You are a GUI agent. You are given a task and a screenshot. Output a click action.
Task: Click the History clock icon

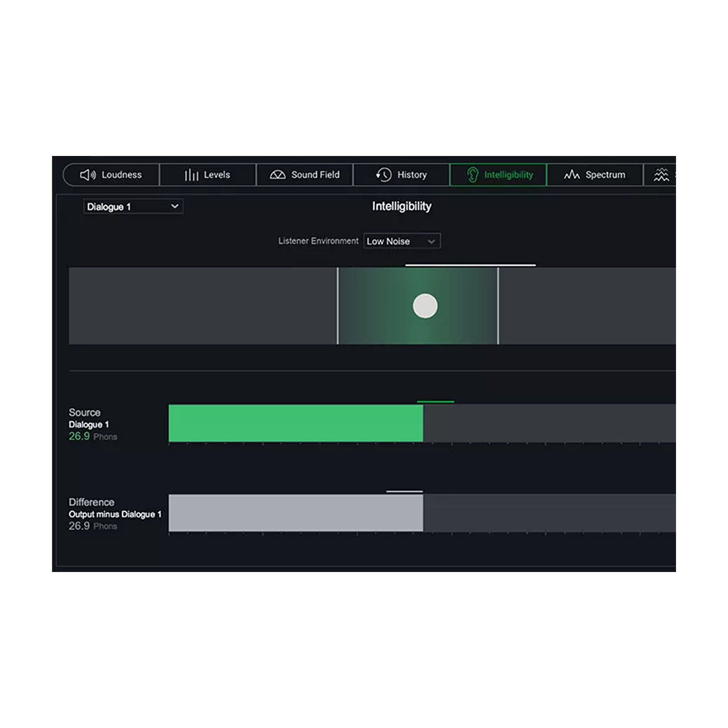384,175
